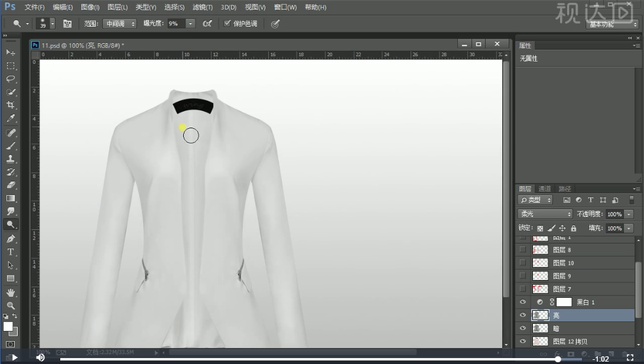Open the 基本功能 workspace dropdown
The height and width of the screenshot is (364, 644).
tap(612, 25)
